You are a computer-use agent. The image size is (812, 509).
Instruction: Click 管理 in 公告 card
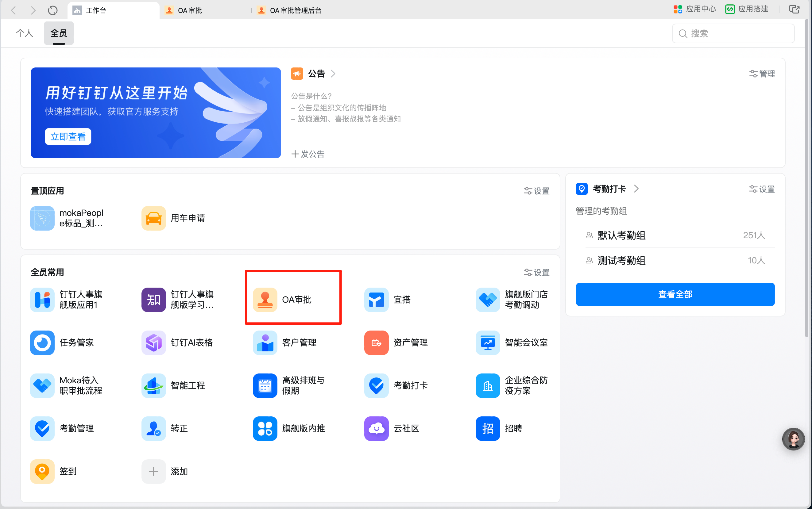click(762, 74)
